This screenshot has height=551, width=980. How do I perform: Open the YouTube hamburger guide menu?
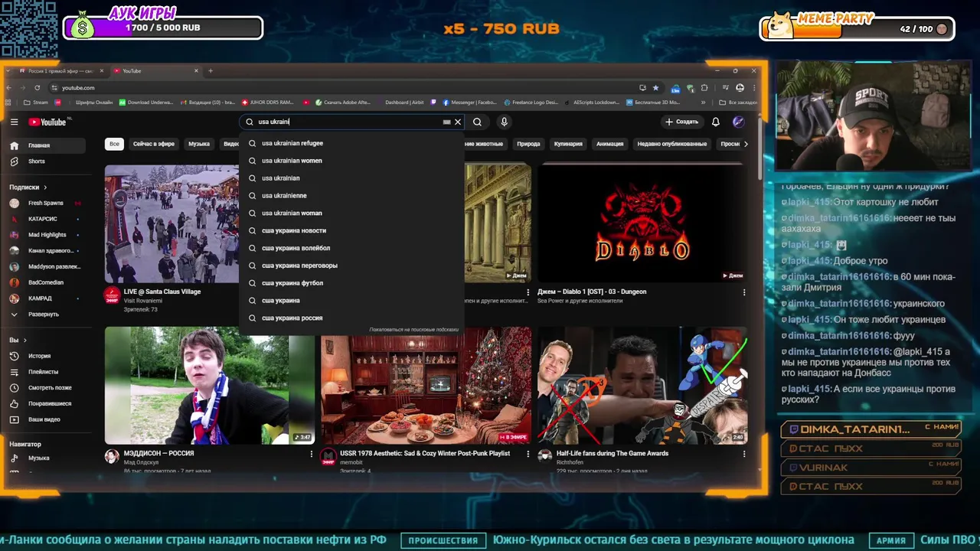coord(14,122)
